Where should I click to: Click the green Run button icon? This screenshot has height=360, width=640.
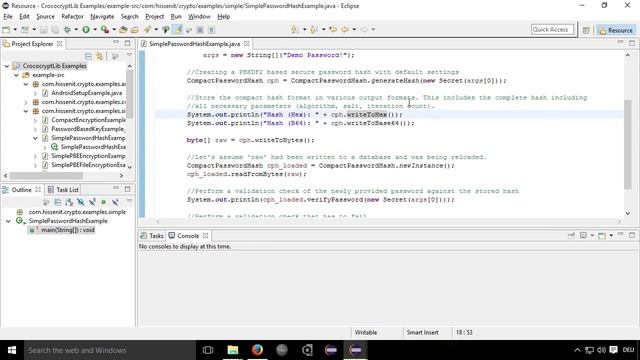[x=86, y=30]
